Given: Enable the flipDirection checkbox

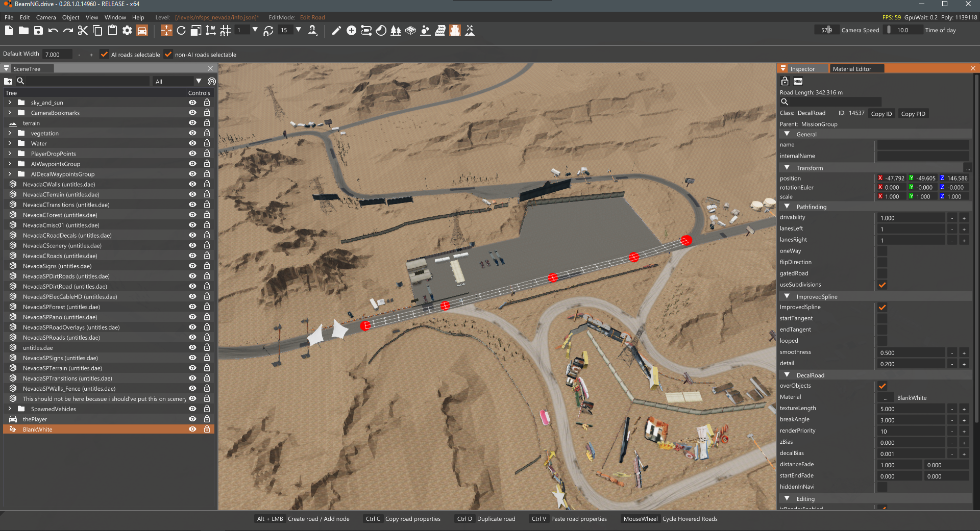Looking at the screenshot, I should pyautogui.click(x=882, y=262).
